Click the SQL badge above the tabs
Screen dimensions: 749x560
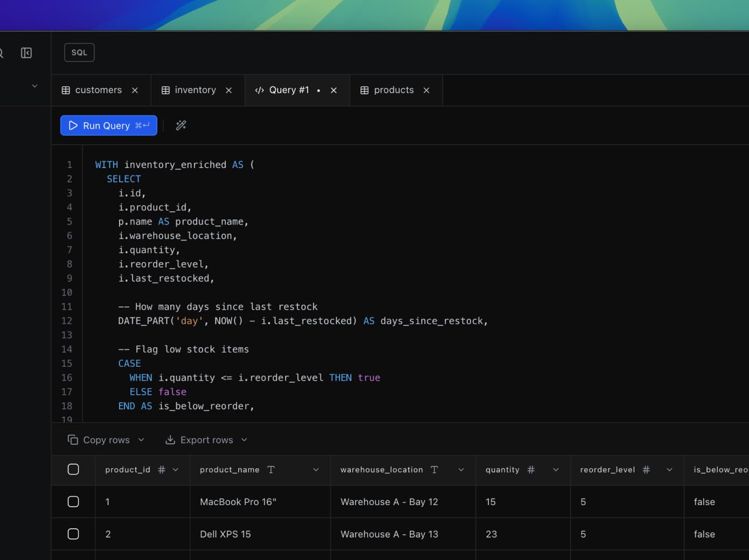[79, 52]
